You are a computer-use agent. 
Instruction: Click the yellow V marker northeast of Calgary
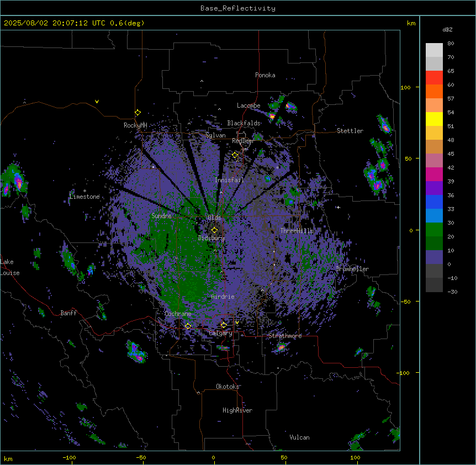(237, 323)
